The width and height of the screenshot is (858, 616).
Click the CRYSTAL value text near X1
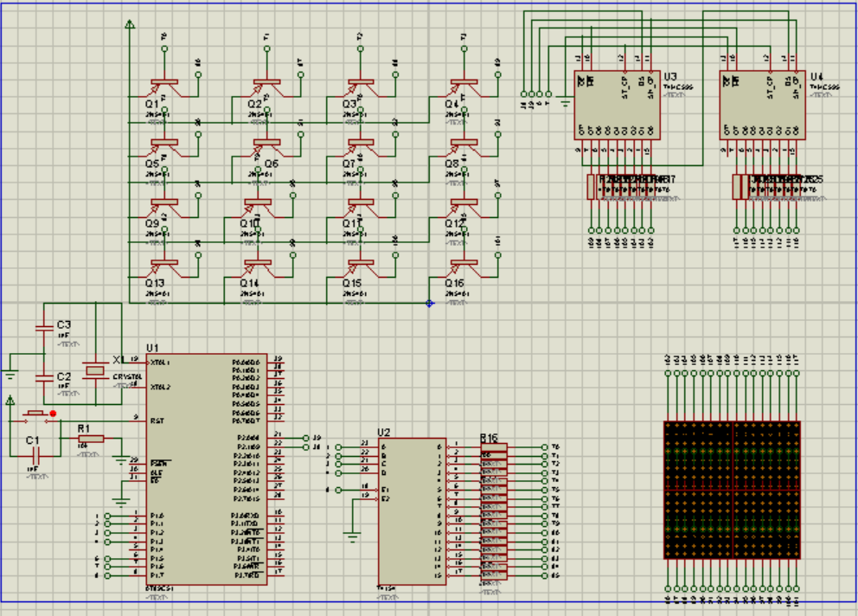tap(127, 376)
